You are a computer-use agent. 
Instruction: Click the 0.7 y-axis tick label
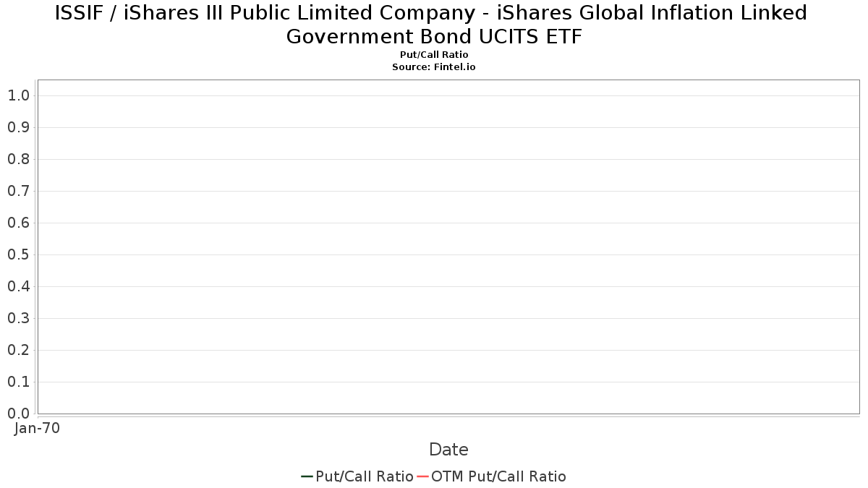click(x=18, y=191)
